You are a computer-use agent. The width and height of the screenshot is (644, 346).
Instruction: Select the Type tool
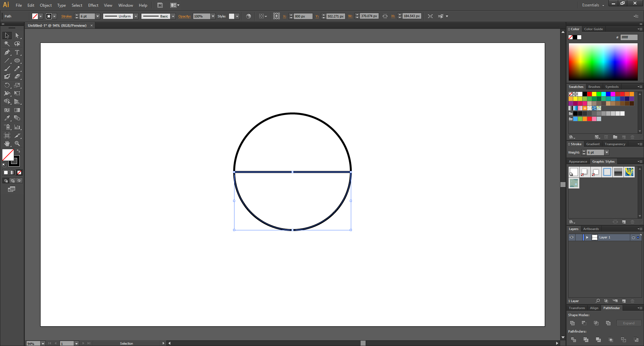pos(17,52)
